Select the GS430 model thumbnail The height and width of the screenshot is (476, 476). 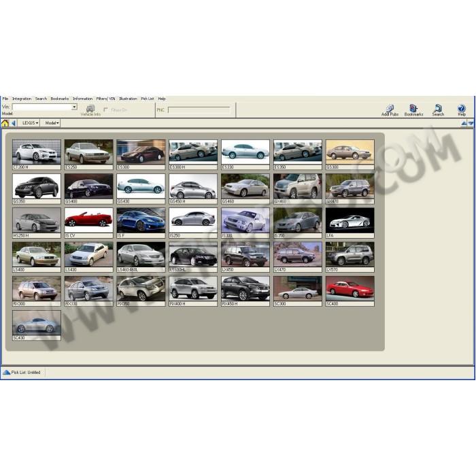tap(141, 188)
